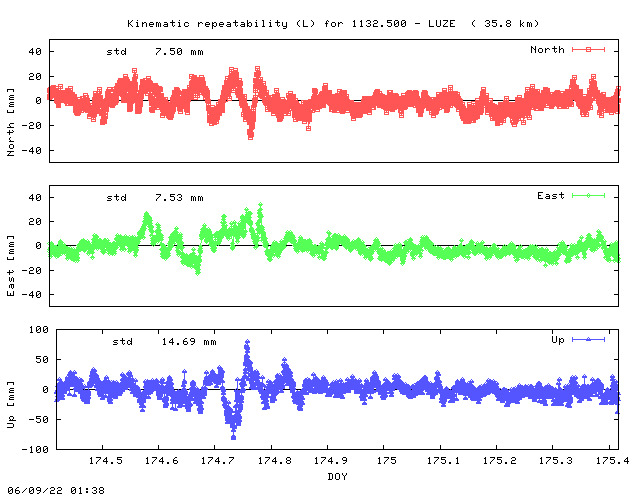This screenshot has width=640, height=496.
Task: Click the 'std 7.53 mm' value in East plot
Action: click(155, 198)
